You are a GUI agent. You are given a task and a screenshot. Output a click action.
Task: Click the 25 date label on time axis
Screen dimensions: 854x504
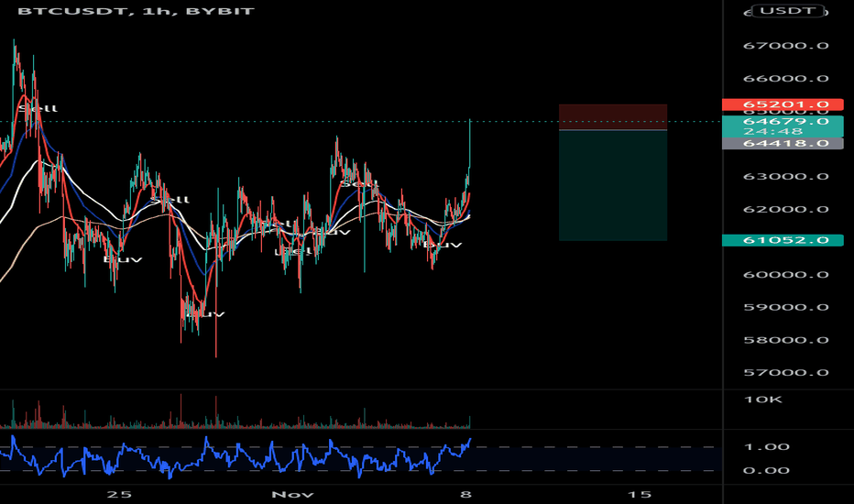(119, 494)
